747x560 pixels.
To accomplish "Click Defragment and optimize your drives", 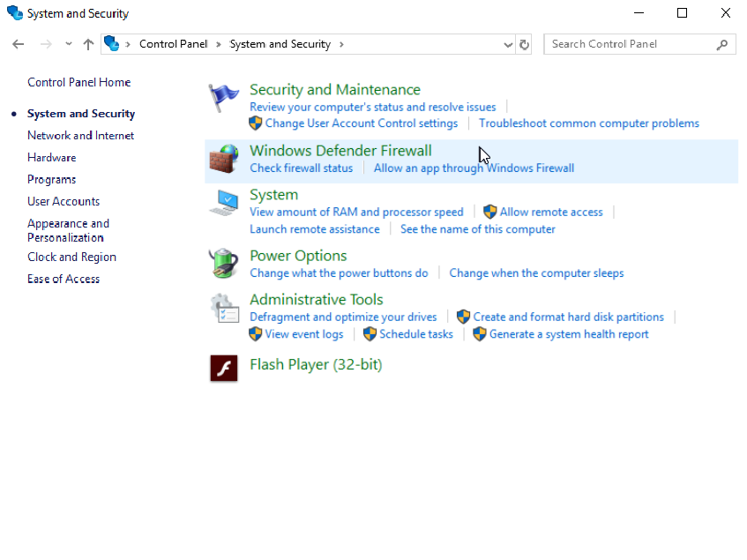I will 343,317.
